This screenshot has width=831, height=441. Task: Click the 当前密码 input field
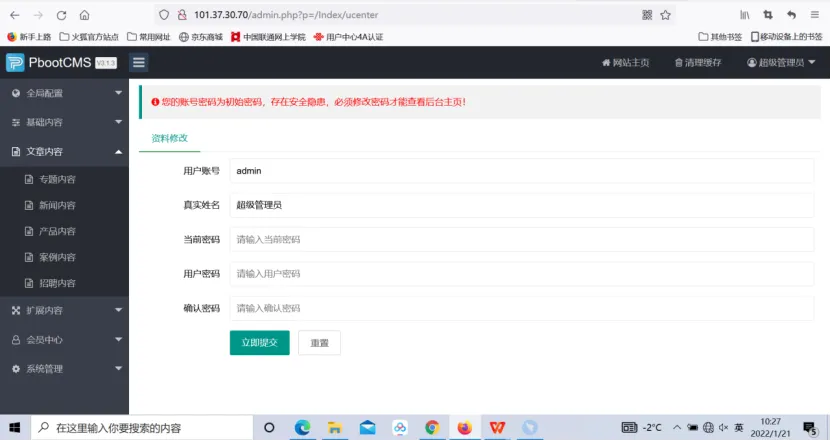521,240
